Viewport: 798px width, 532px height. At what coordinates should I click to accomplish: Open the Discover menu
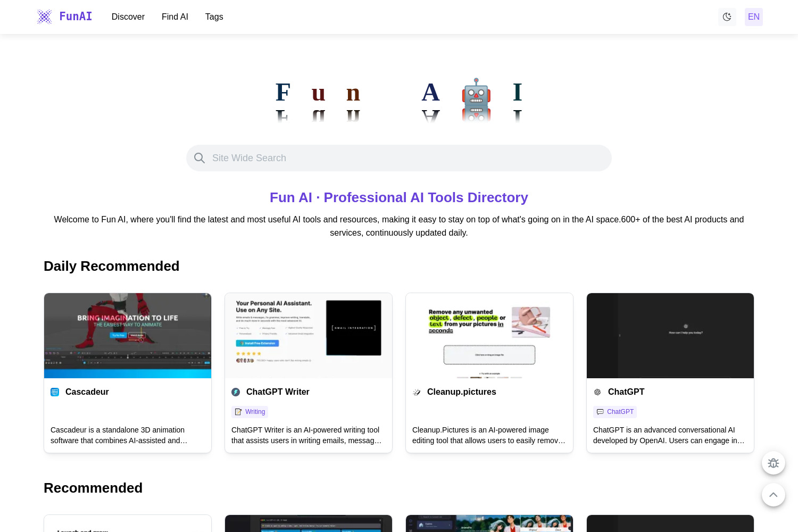coord(128,17)
